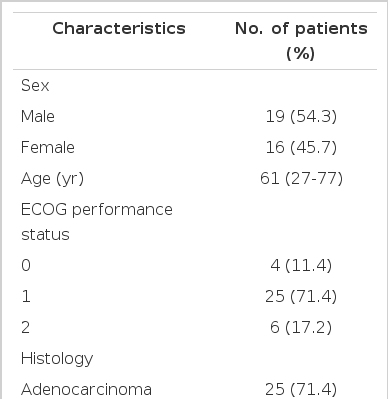Image resolution: width=388 pixels, height=399 pixels.
Task: Click the word status under ECOG performance
Action: (45, 234)
